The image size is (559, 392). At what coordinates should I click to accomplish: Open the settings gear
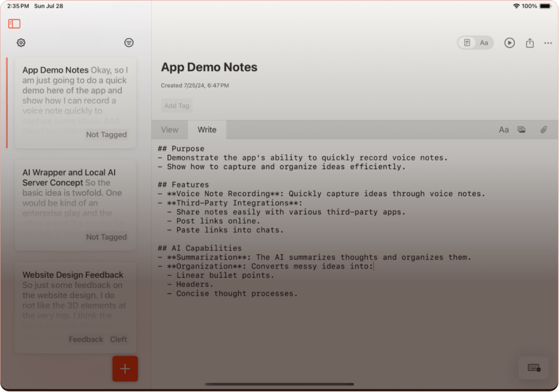21,42
